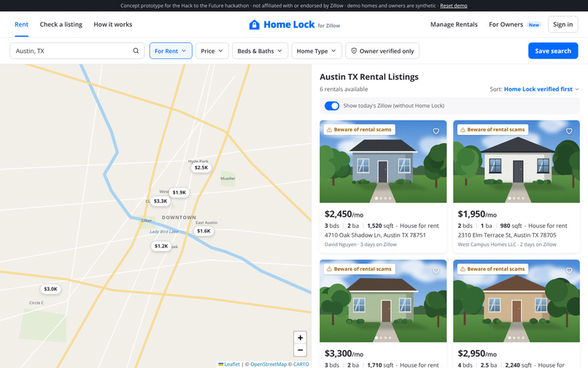588x368 pixels.
Task: Click scam warning badge on $2,450 listing
Action: click(359, 129)
